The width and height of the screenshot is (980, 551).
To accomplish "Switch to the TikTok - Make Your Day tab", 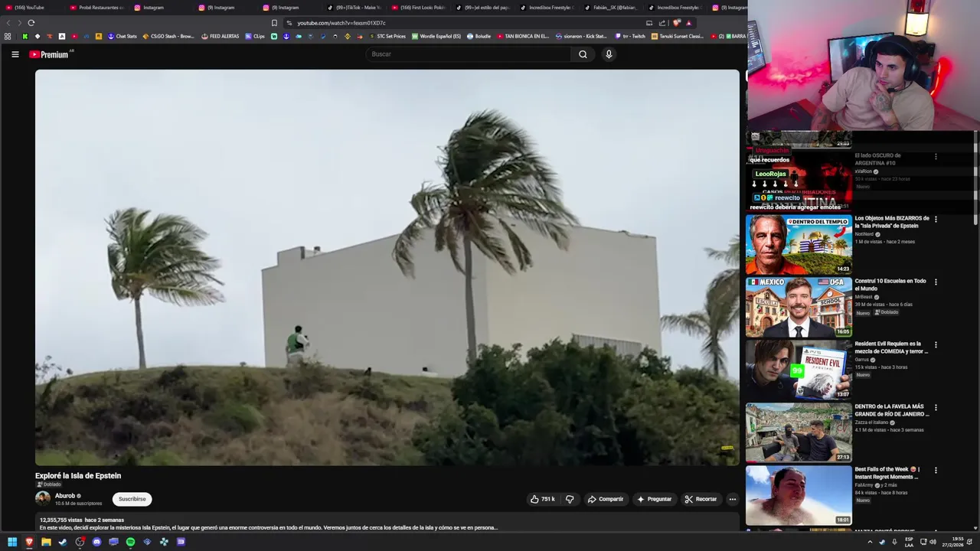I will coord(353,8).
